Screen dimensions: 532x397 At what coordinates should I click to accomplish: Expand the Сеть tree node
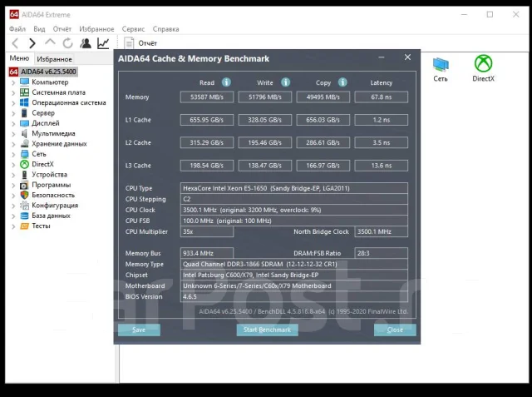[13, 155]
